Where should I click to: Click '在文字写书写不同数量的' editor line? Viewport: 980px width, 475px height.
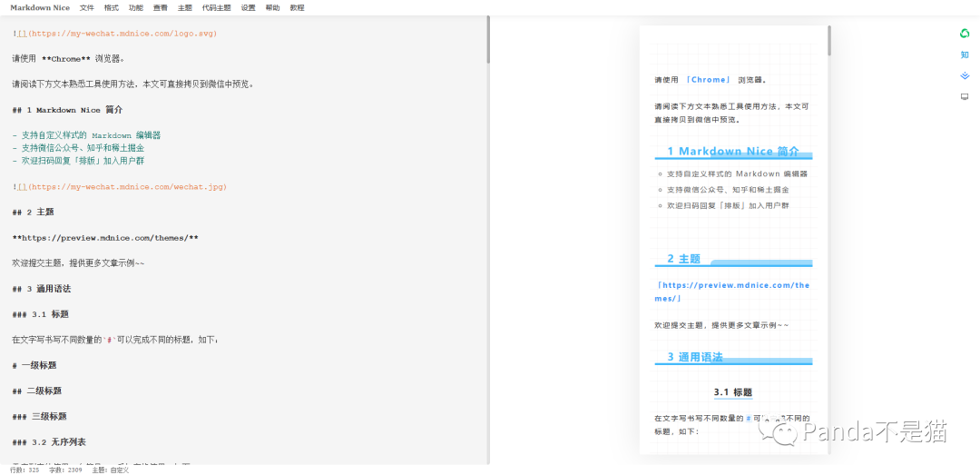tap(115, 340)
